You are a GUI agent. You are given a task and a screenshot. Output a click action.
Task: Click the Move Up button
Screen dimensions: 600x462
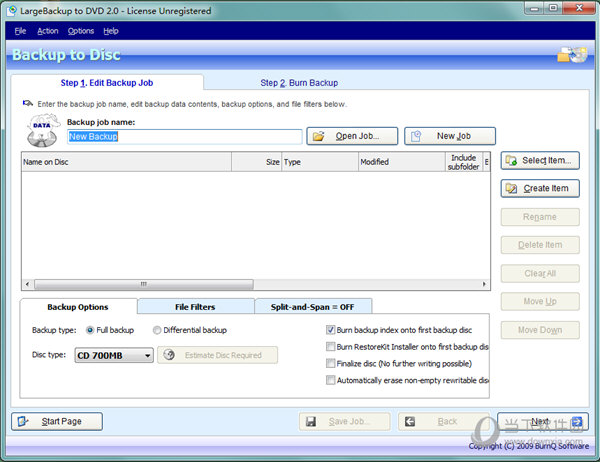[x=540, y=302]
